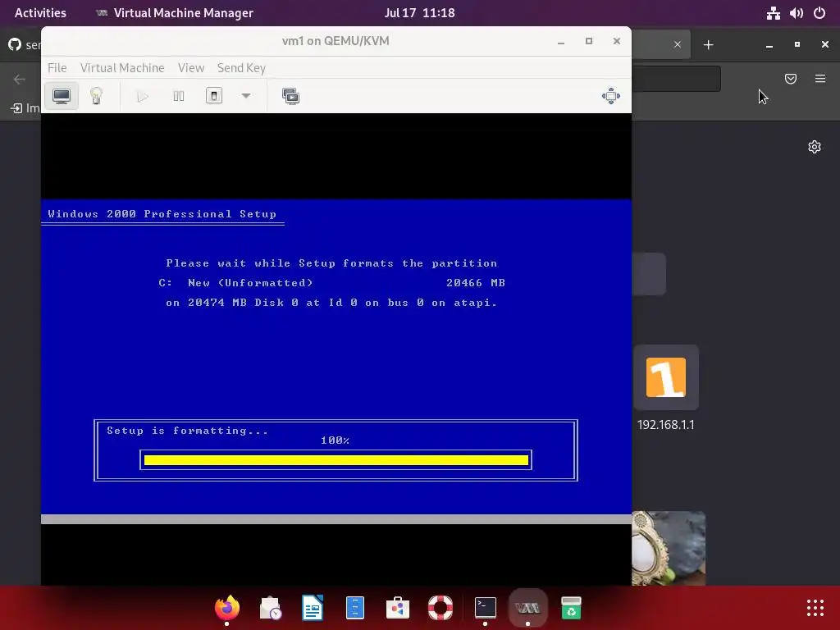Open a new Firefox tab
Screen dimensions: 840x630
[708, 45]
